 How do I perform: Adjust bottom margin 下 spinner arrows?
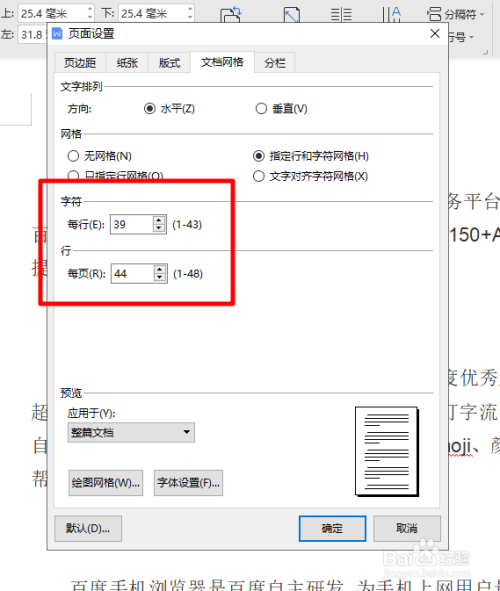click(x=190, y=14)
